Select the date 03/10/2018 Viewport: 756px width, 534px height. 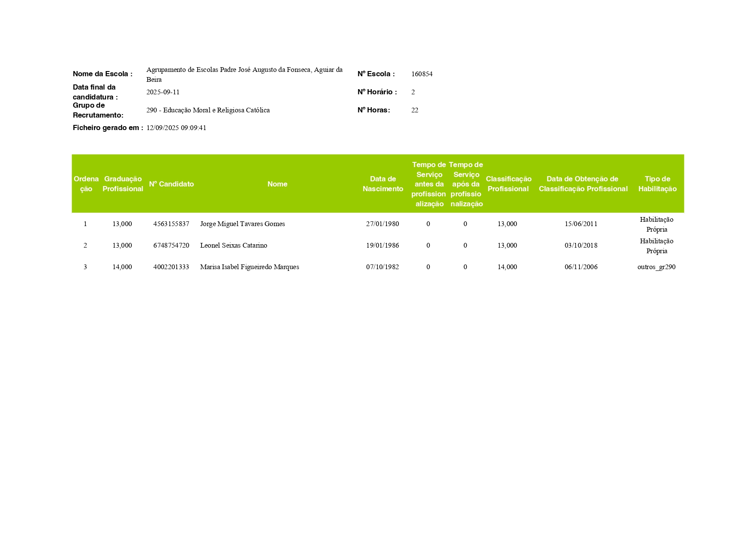pos(581,245)
